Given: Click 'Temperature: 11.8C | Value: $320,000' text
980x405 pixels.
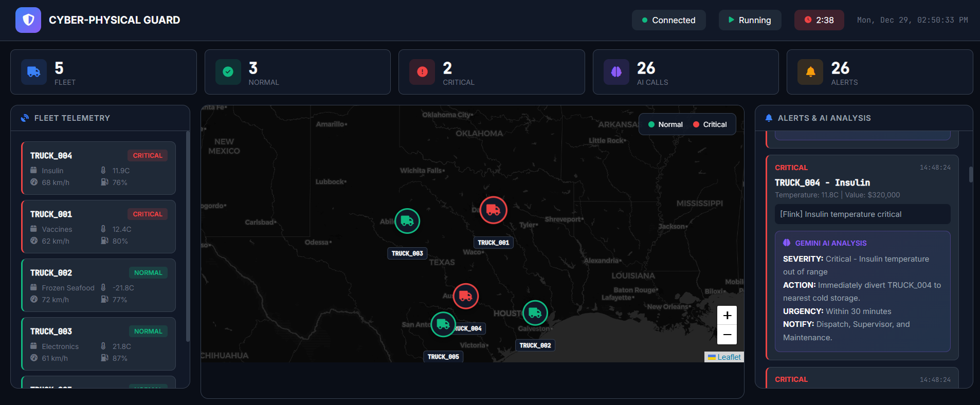Looking at the screenshot, I should pos(837,195).
